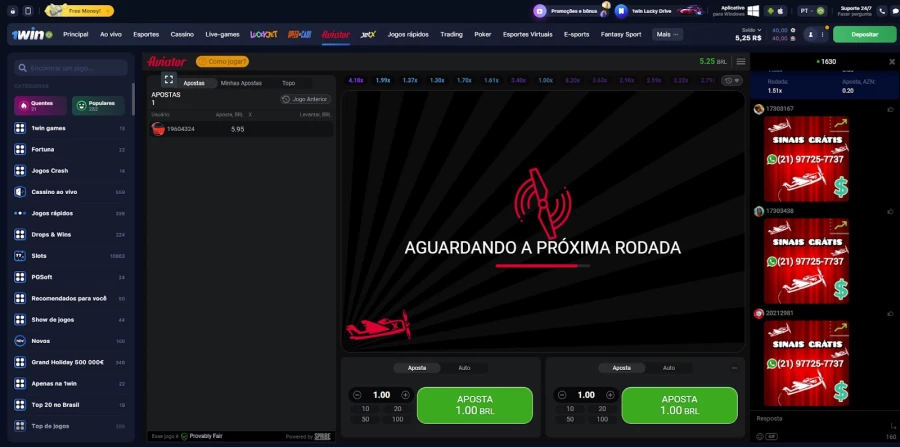The image size is (900, 447).
Task: Click the Apple app icon
Action: coord(782,11)
